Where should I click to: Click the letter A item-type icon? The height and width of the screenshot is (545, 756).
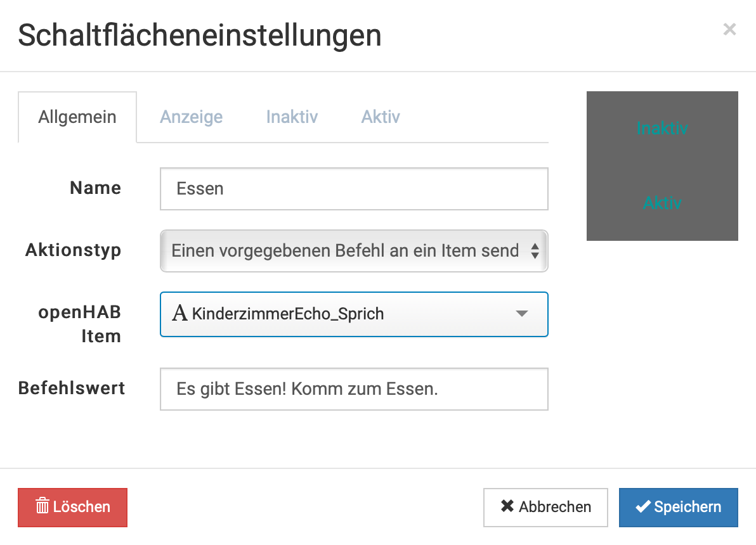click(180, 314)
